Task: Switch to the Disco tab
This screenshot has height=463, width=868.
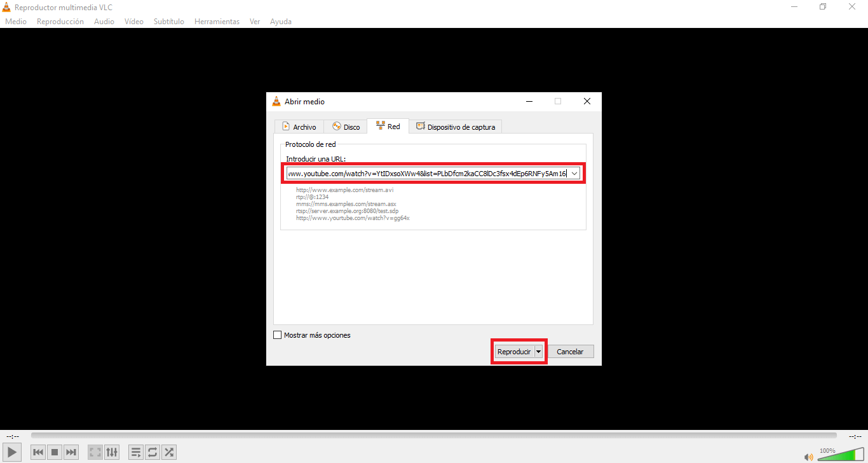Action: [x=346, y=127]
